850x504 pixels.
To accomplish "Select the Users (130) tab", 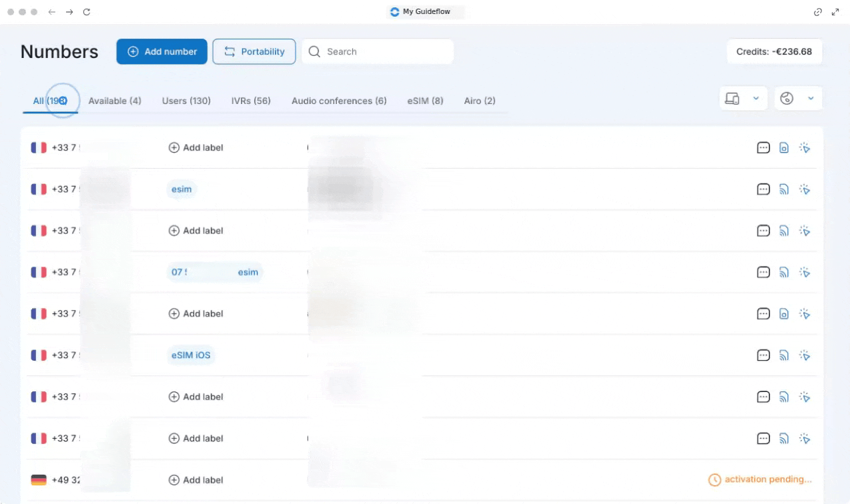I will (186, 101).
